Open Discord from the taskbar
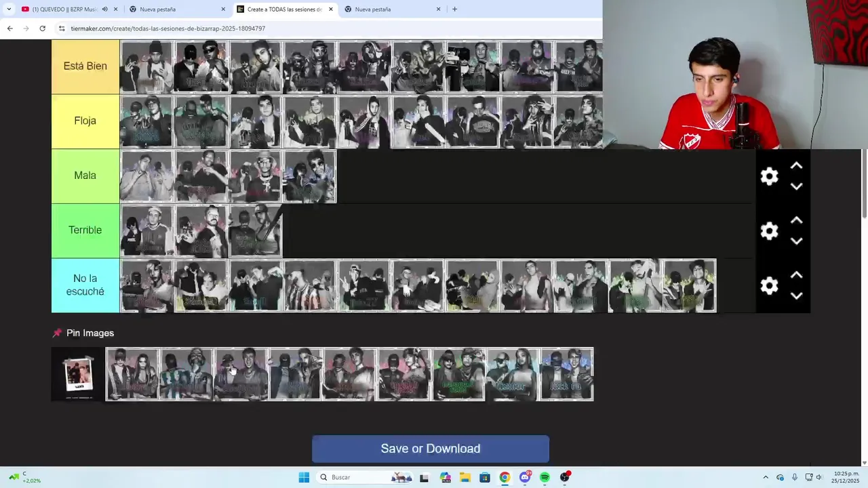 (x=525, y=477)
